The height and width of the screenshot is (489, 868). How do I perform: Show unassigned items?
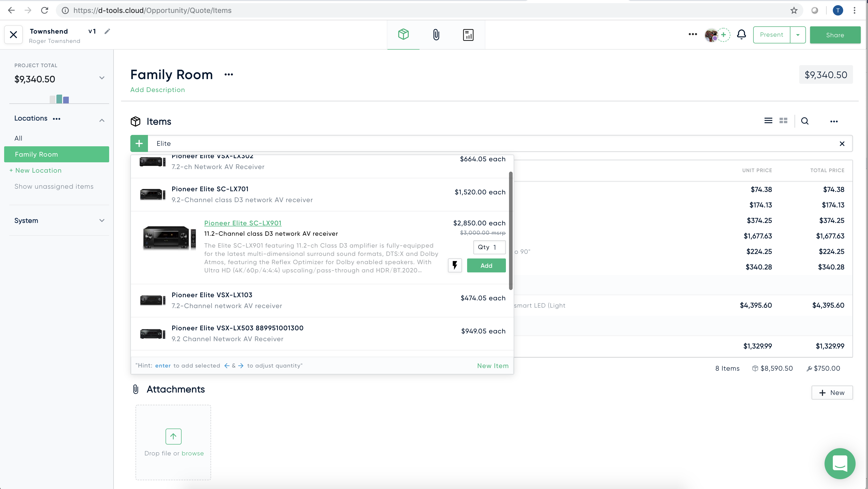pos(54,187)
